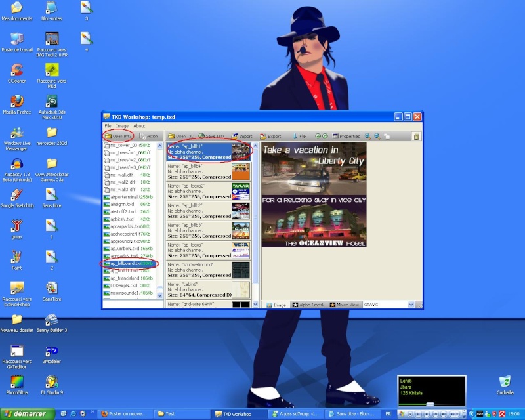
Task: Open the PhotoFiltre desktop icon
Action: 17,385
